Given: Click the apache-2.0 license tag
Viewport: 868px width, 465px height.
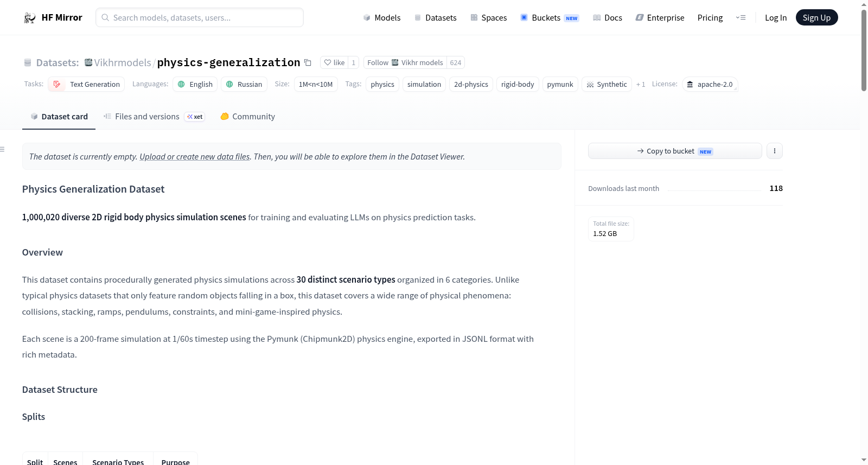Looking at the screenshot, I should [710, 84].
